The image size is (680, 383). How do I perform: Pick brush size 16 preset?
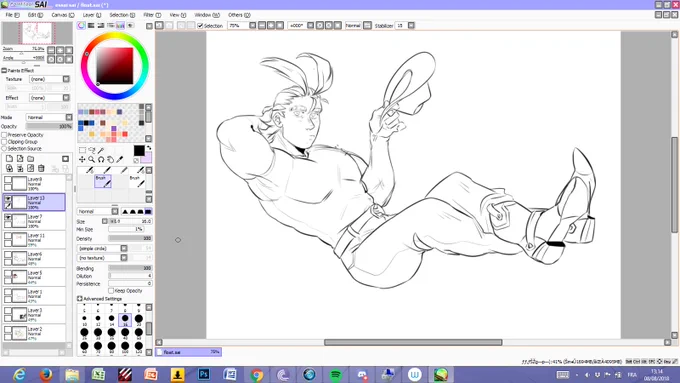pyautogui.click(x=125, y=320)
